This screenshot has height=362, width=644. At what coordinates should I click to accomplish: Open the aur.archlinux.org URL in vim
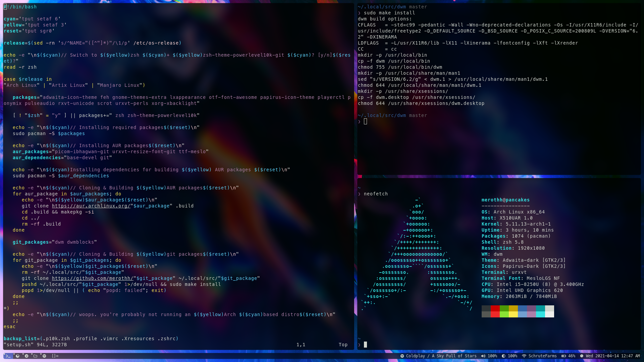pos(91,206)
